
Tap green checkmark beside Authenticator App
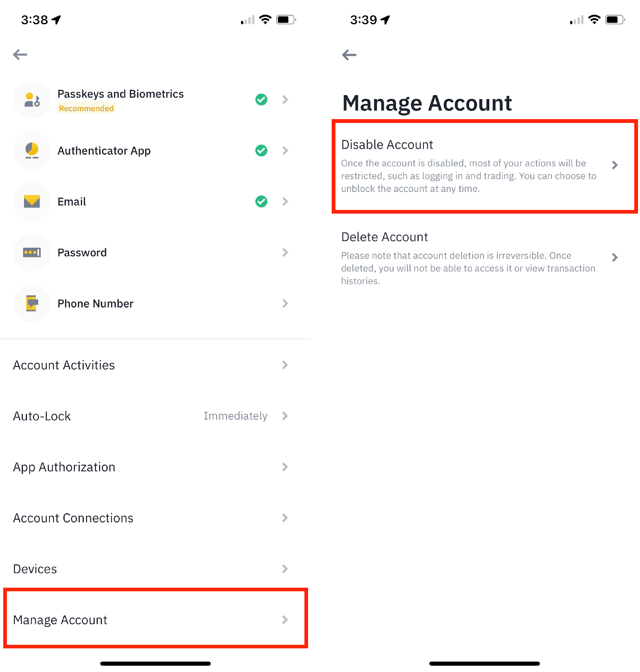point(261,150)
